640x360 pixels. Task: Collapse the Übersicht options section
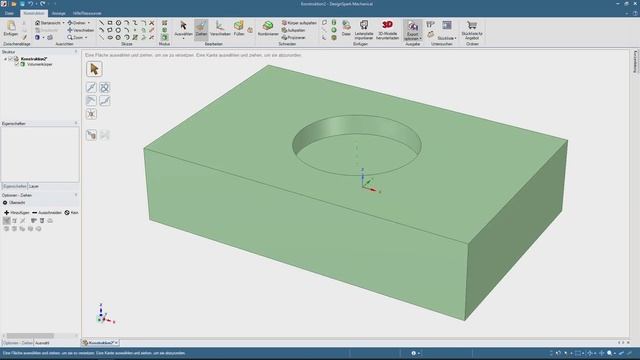coord(5,202)
